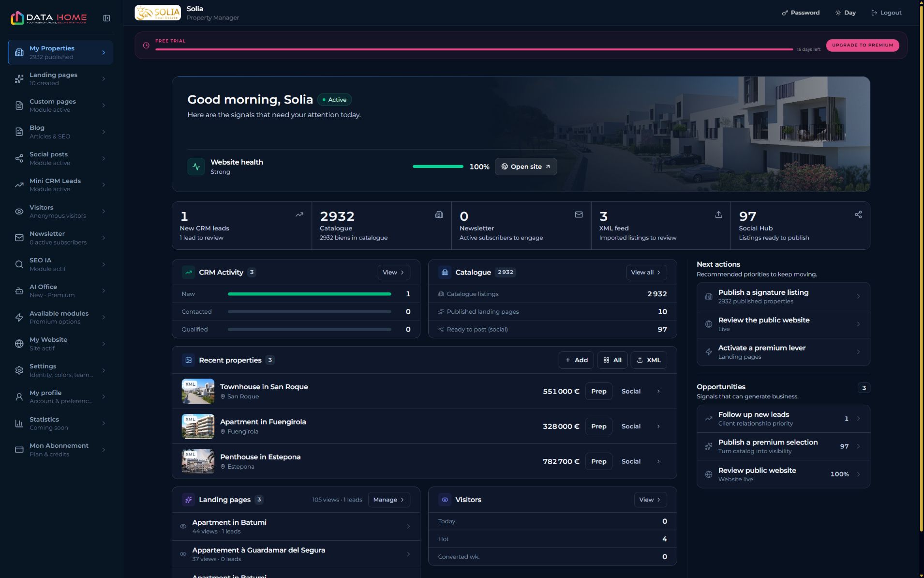924x578 pixels.
Task: Click View button in CRM Activity
Action: click(394, 273)
